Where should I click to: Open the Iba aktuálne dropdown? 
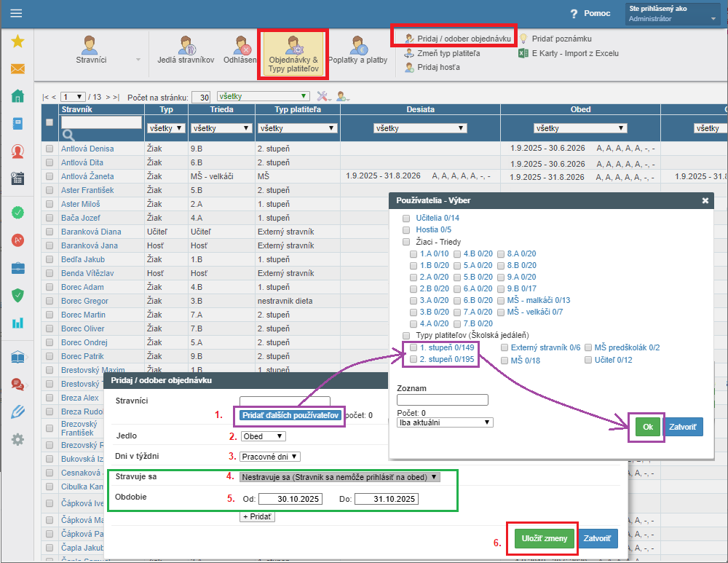pos(445,422)
